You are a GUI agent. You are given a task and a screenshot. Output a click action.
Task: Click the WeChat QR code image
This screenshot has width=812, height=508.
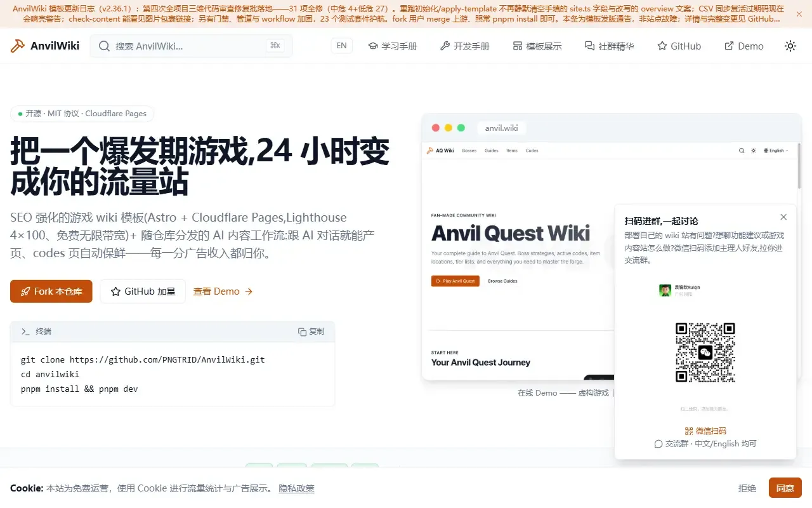click(705, 352)
